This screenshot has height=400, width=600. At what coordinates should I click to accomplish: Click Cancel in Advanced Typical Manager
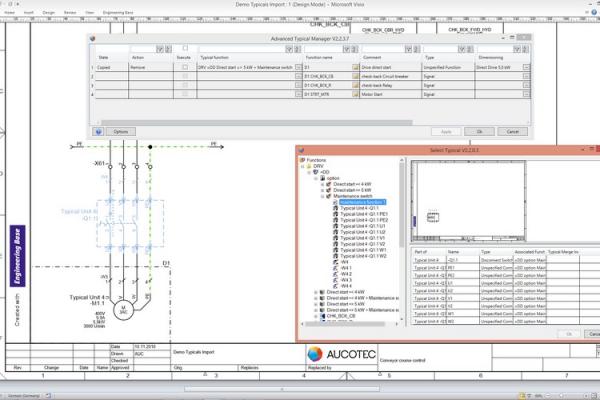click(x=512, y=132)
